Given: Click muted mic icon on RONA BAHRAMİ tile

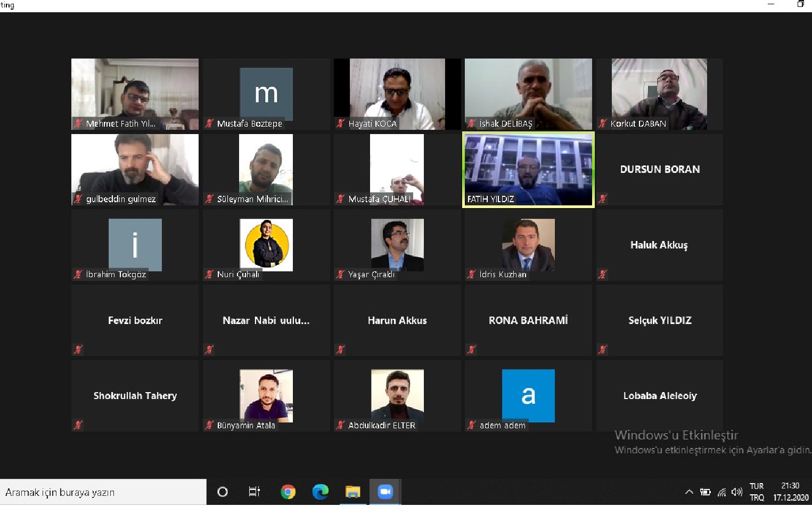Looking at the screenshot, I should click(x=472, y=350).
